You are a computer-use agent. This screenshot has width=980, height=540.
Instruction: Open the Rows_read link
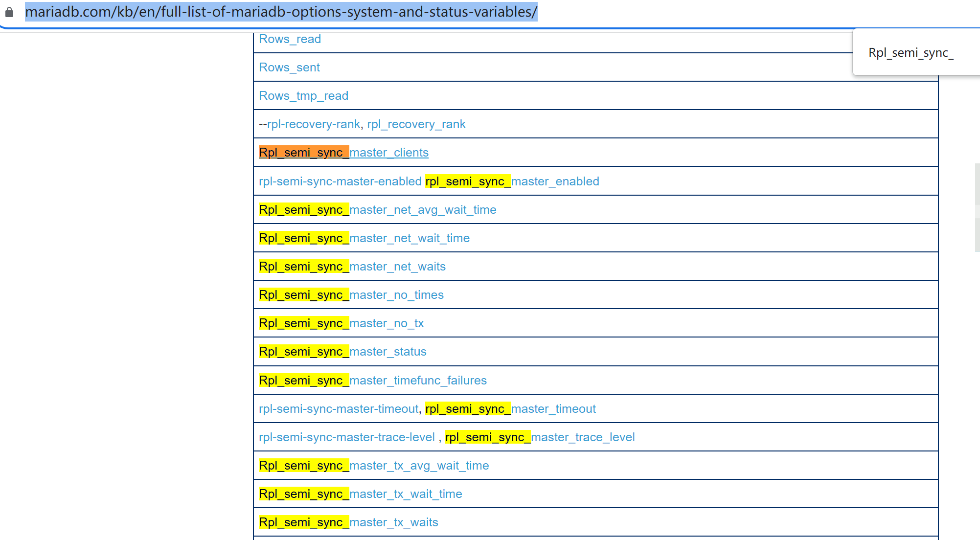click(290, 39)
